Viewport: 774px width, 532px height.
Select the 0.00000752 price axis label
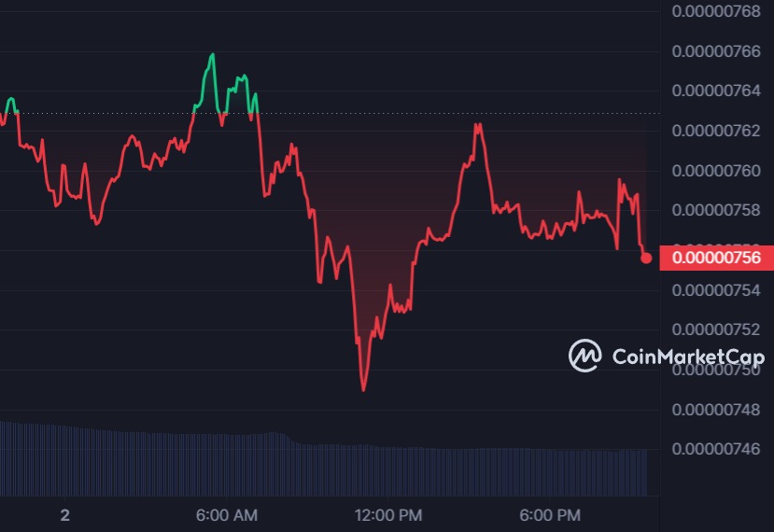pos(717,329)
